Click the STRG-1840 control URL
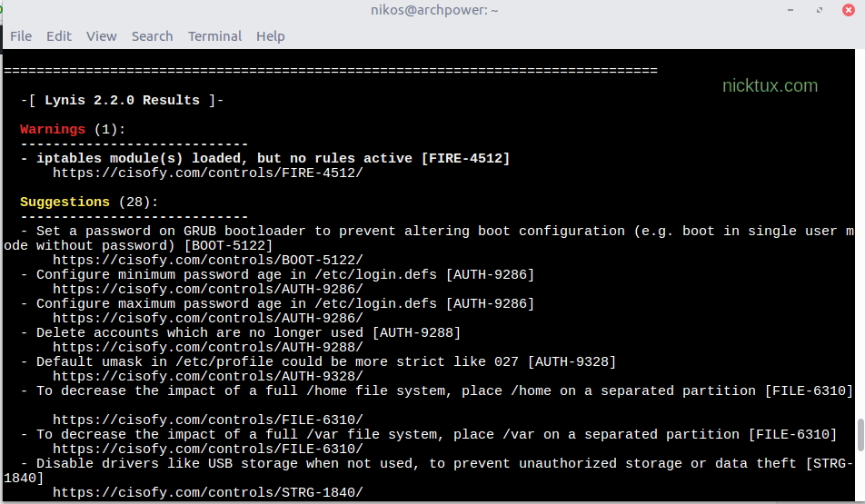Image resolution: width=865 pixels, height=504 pixels. click(x=207, y=492)
